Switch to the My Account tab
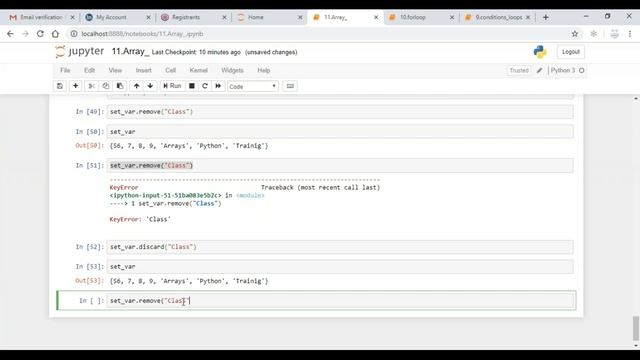Screen dimensions: 640x360 click(x=111, y=17)
